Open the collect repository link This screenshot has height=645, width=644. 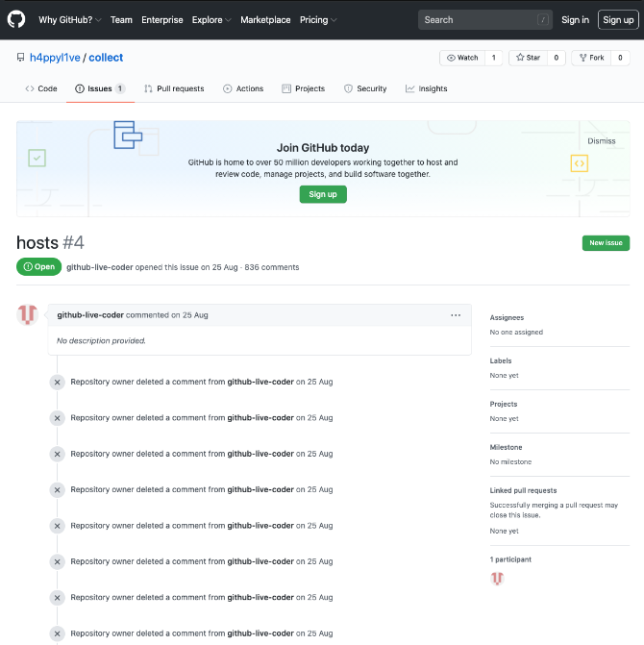point(106,58)
